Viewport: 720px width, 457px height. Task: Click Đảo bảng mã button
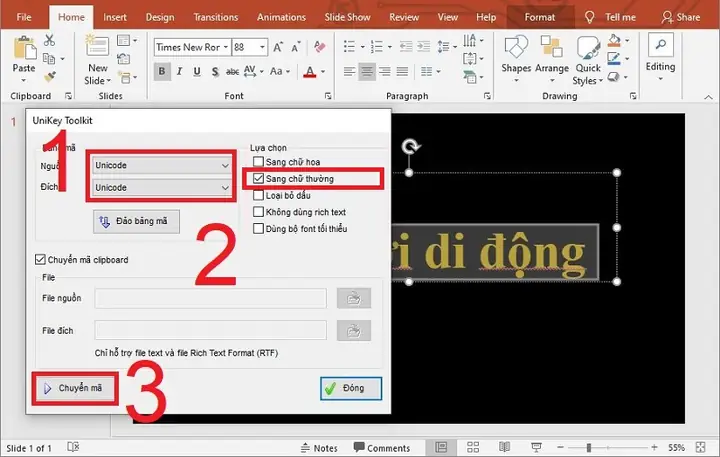[136, 221]
